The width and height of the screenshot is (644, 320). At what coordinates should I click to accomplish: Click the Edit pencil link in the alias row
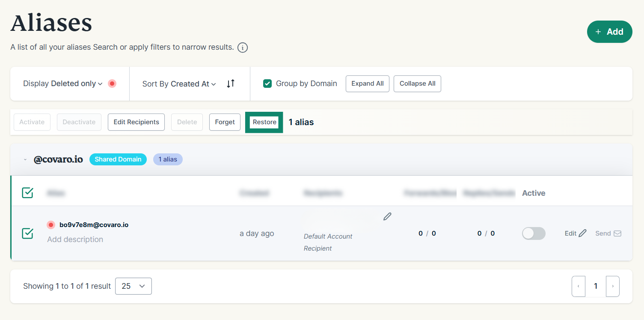(576, 233)
